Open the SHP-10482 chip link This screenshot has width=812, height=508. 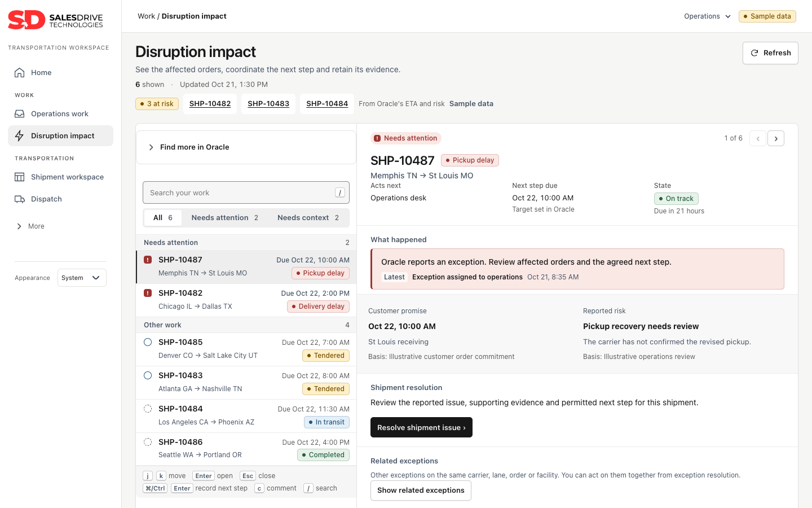tap(210, 104)
